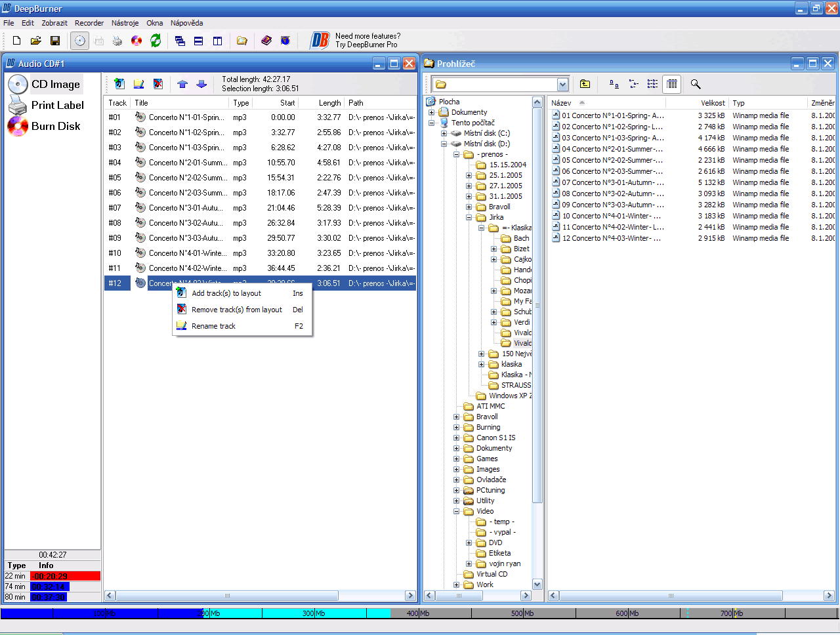Choose Rename track from context menu
The height and width of the screenshot is (635, 840).
pyautogui.click(x=242, y=326)
